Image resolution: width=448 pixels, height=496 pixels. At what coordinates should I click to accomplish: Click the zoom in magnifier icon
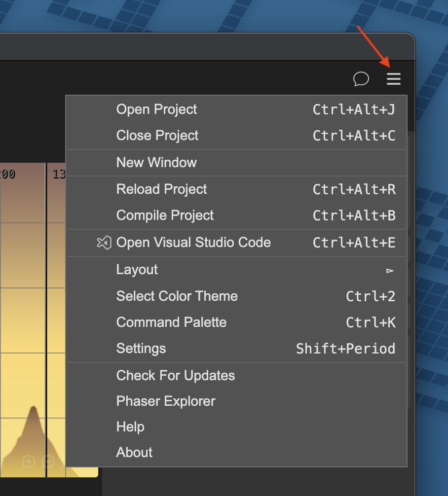click(x=29, y=461)
